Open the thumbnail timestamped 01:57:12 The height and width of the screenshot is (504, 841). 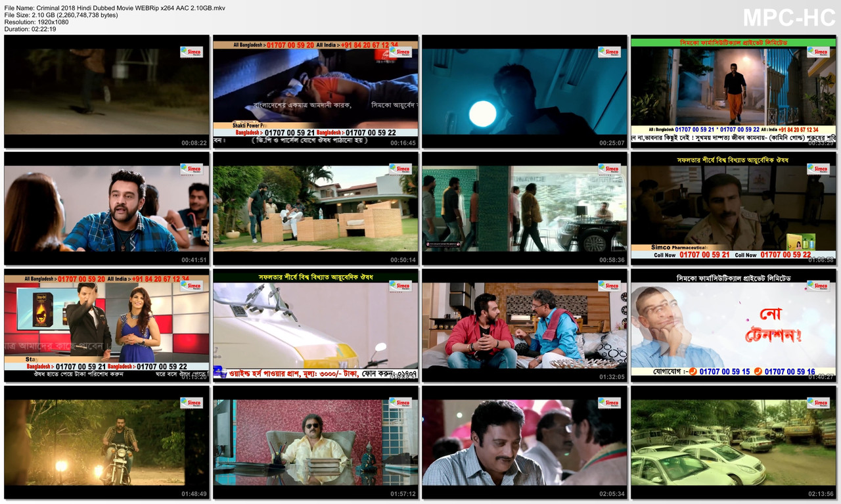coord(315,442)
